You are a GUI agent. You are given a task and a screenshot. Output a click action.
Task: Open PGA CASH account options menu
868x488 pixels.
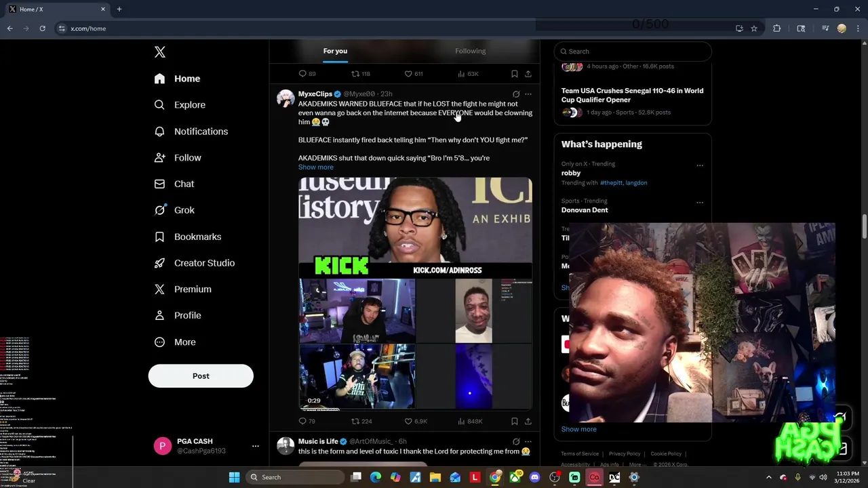point(256,446)
